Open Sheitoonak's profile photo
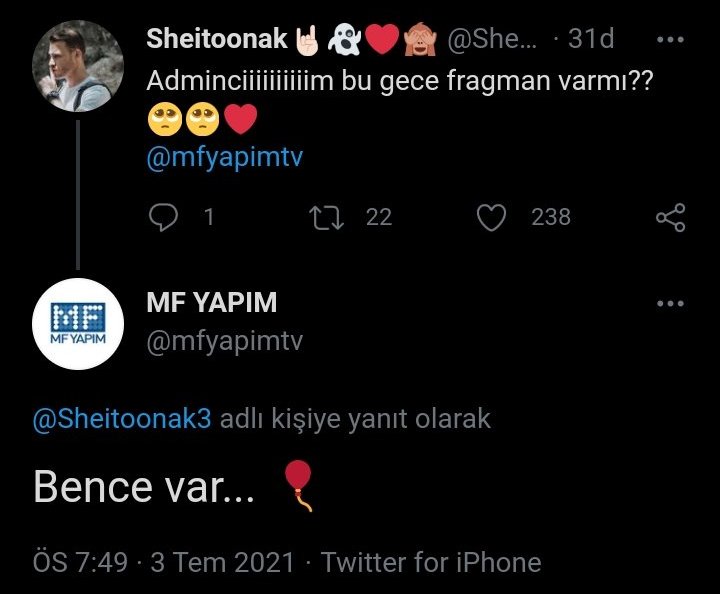Viewport: 720px width, 594px height. point(78,65)
